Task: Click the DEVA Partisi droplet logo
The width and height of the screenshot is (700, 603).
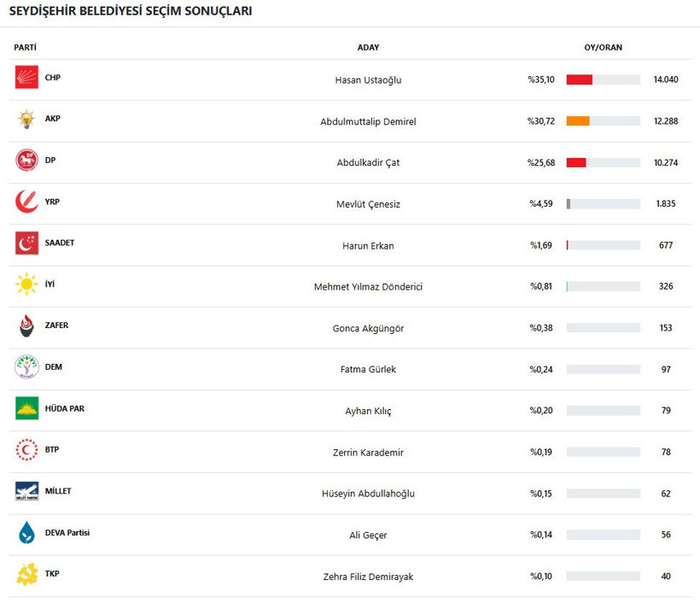Action: pyautogui.click(x=26, y=532)
